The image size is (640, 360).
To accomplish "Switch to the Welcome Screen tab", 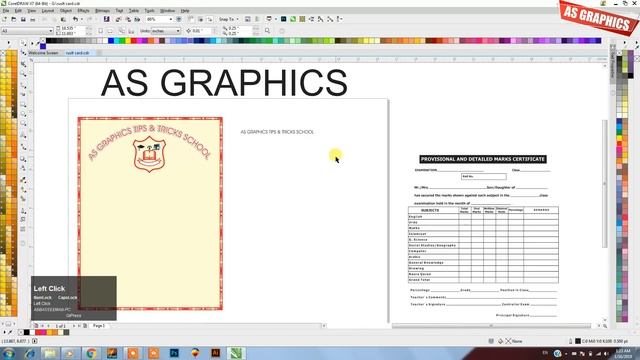I will click(x=43, y=53).
